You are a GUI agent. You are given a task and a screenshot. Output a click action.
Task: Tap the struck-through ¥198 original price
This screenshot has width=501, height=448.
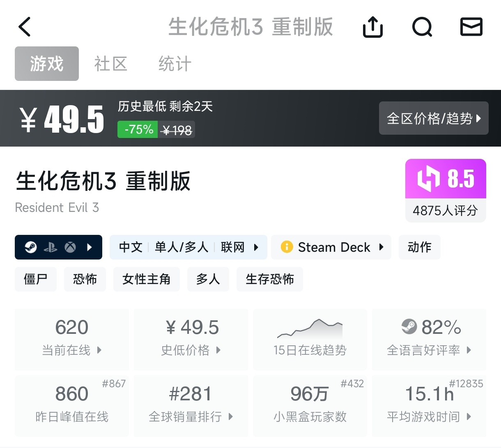(x=177, y=130)
